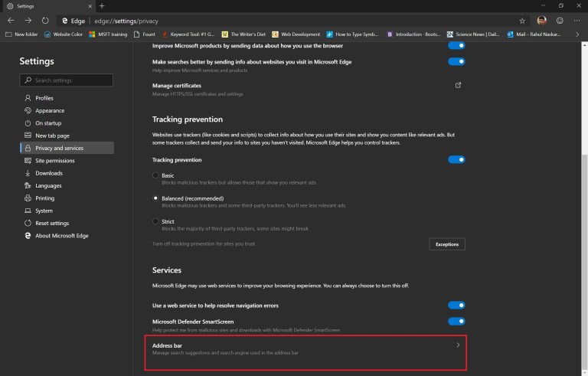This screenshot has height=376, width=588.
Task: Open the Website Color bookmark
Action: coord(63,34)
